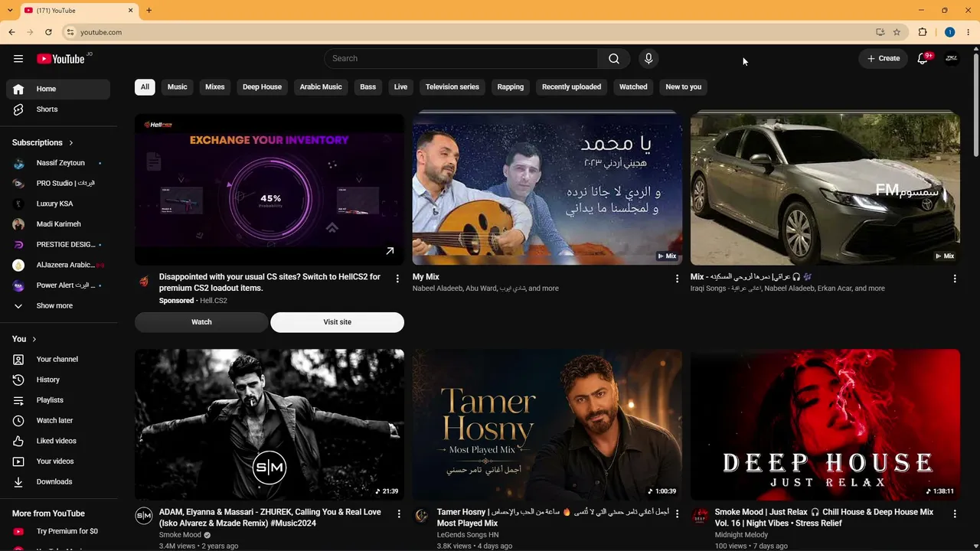Screen dimensions: 980x551
Task: Click inside the YouTube search field
Action: 462,59
